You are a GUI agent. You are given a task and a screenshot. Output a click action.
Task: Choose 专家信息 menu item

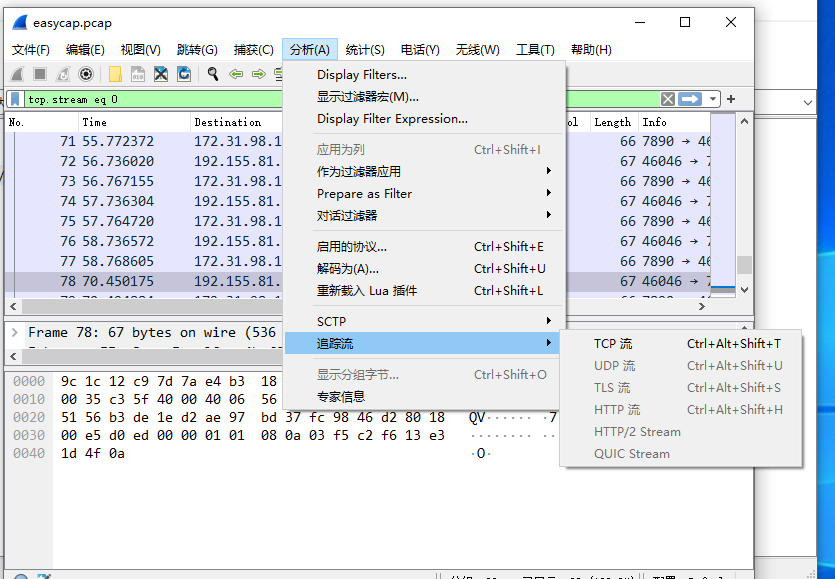[423, 396]
